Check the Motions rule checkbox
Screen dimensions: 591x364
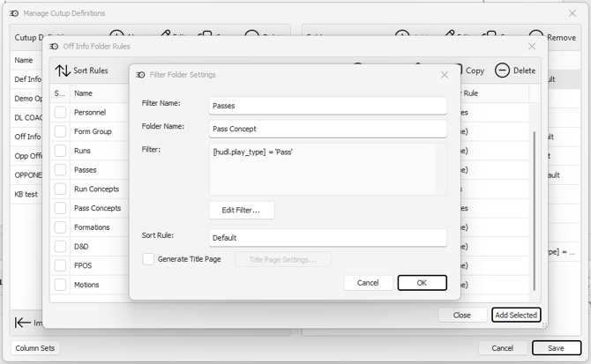point(60,285)
